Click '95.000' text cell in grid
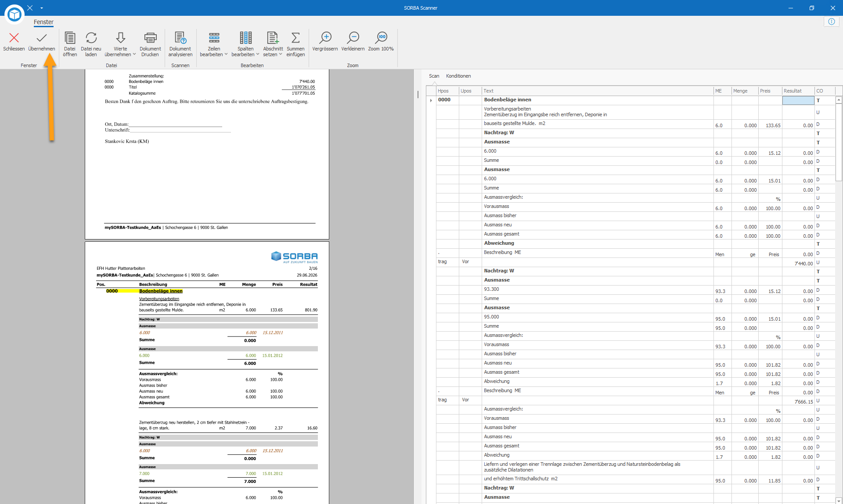 click(598, 317)
